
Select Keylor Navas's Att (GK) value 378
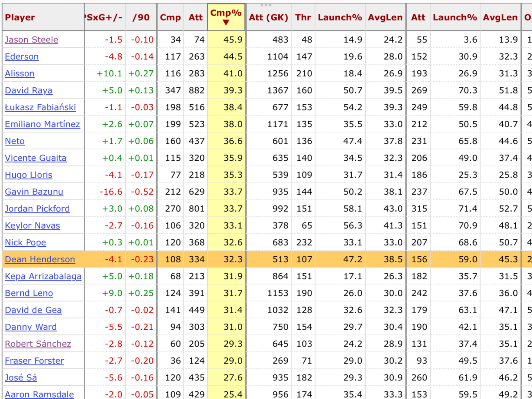[280, 225]
